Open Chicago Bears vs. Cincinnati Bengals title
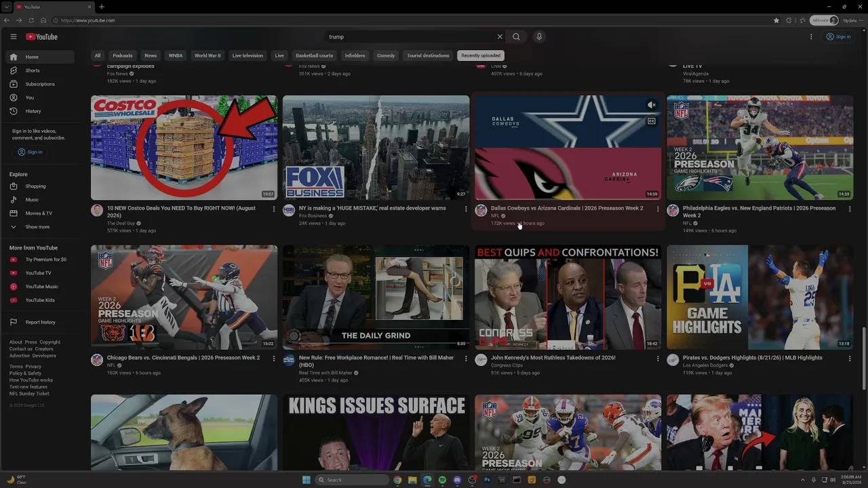Image resolution: width=868 pixels, height=488 pixels. [x=183, y=358]
